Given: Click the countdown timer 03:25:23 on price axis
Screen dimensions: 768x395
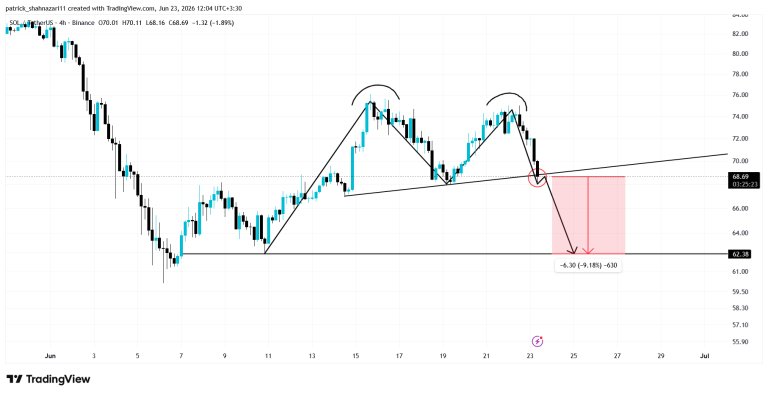Looking at the screenshot, I should click(745, 184).
